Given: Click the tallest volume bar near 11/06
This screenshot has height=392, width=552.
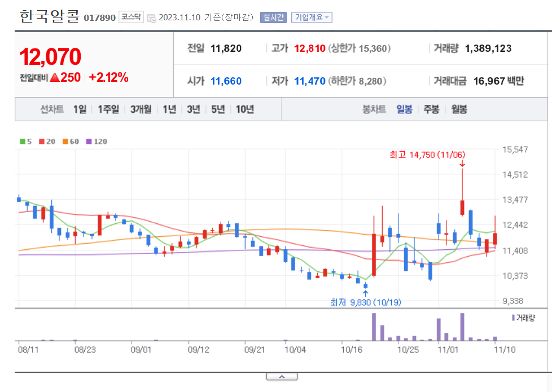Looking at the screenshot, I should [x=462, y=327].
